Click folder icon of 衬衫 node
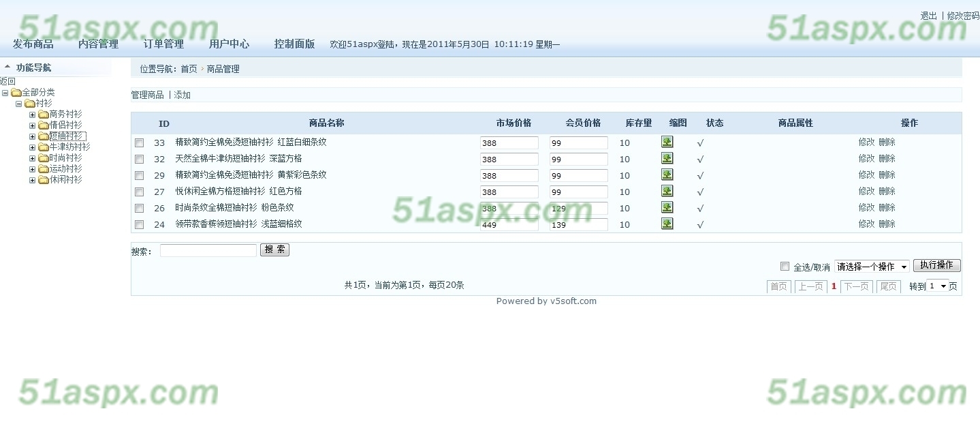Screen dimensions: 980x422 point(30,104)
